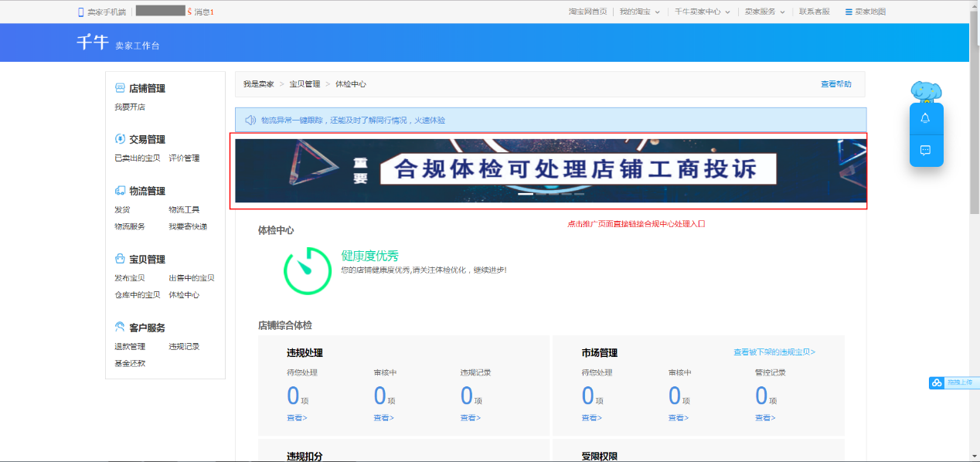
Task: Click the first banner carousel indicator
Action: 526,195
